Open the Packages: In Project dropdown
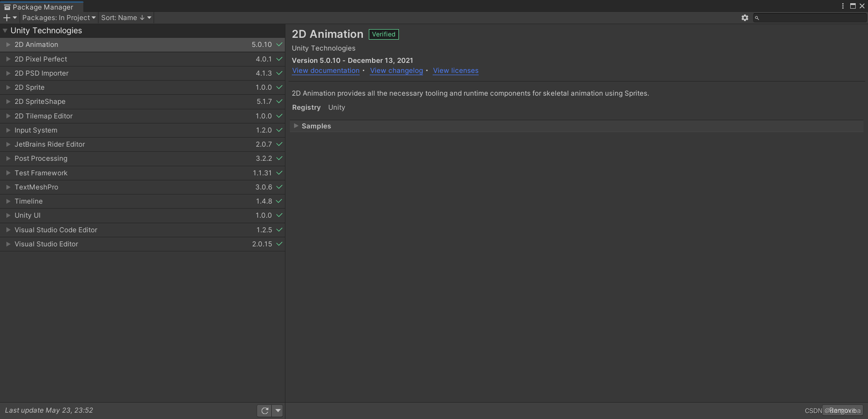Image resolution: width=868 pixels, height=419 pixels. tap(59, 18)
